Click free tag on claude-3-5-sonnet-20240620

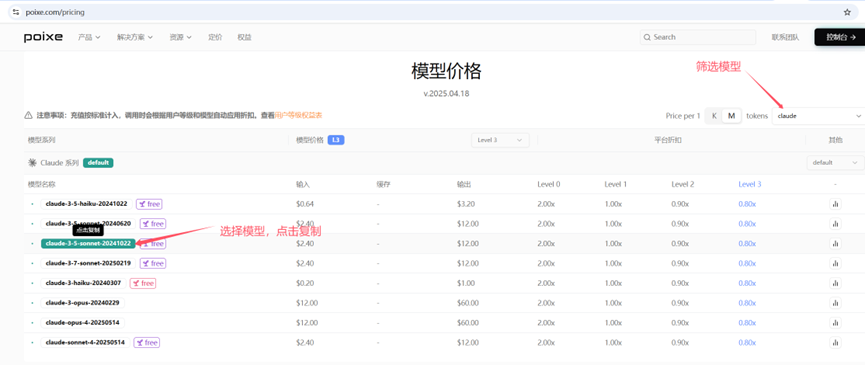(153, 224)
